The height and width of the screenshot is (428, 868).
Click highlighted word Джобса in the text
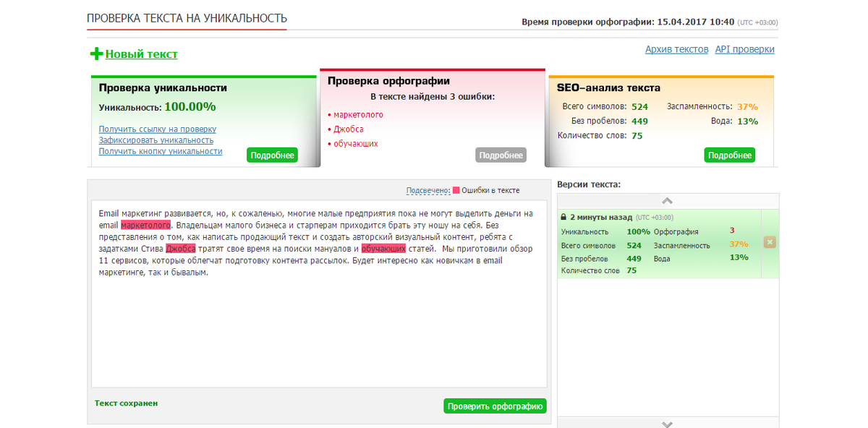click(x=180, y=249)
